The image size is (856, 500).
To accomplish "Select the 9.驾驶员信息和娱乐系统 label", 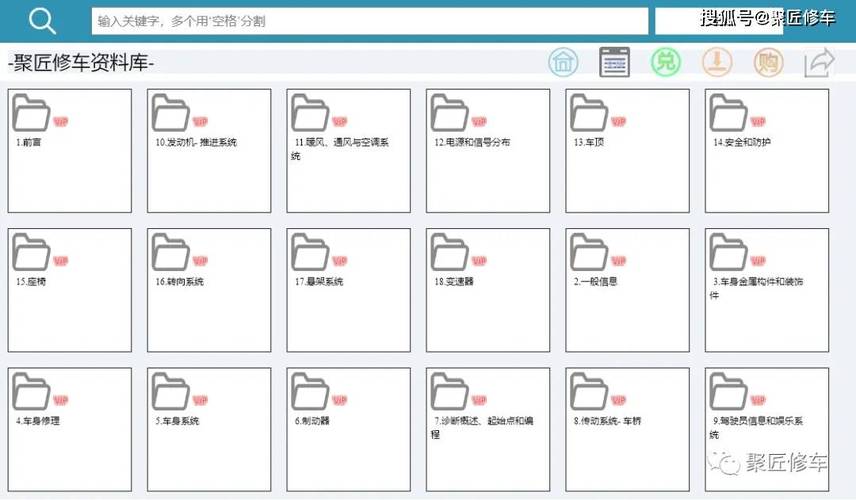I will (x=756, y=427).
